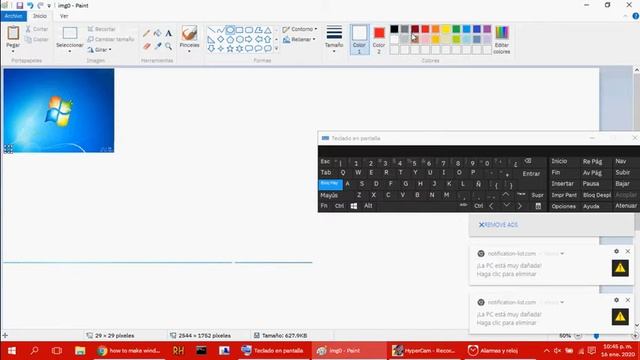Choose the Line shape in Formas
The width and height of the screenshot is (640, 360).
(211, 30)
